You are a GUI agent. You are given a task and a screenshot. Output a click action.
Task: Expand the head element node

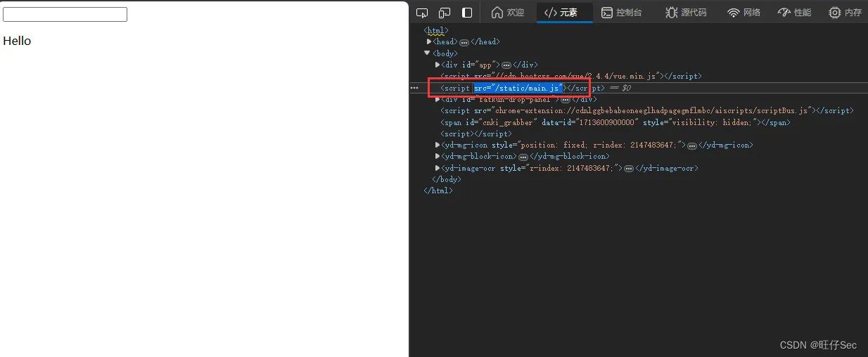pyautogui.click(x=429, y=41)
